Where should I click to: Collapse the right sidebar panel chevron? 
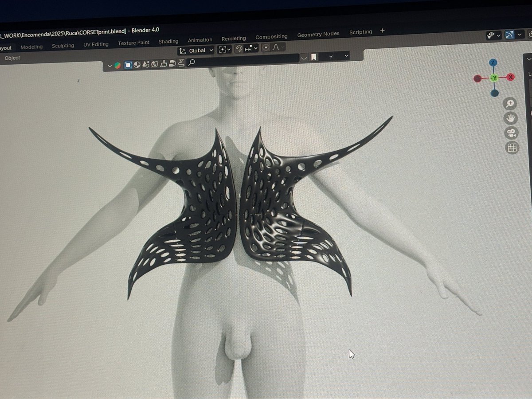click(528, 58)
